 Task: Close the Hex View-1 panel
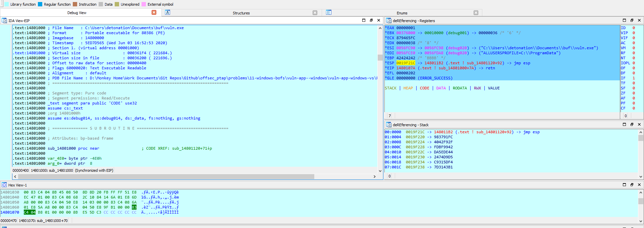[x=639, y=185]
